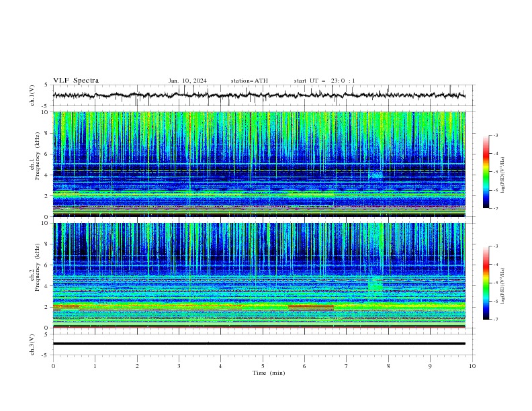Select the ch.1 "Frequency (kHz)" axis label
The width and height of the screenshot is (532, 411).
[x=38, y=156]
